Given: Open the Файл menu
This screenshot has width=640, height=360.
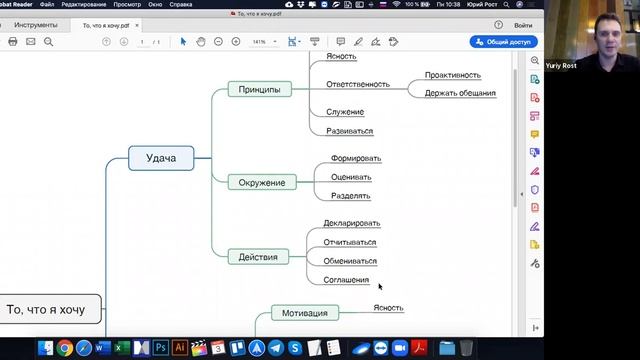Looking at the screenshot, I should click(x=47, y=4).
